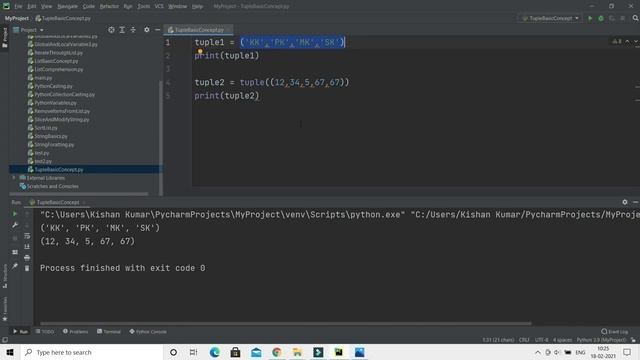Click the Windows taskbar search box
The width and height of the screenshot is (640, 360).
coord(92,352)
